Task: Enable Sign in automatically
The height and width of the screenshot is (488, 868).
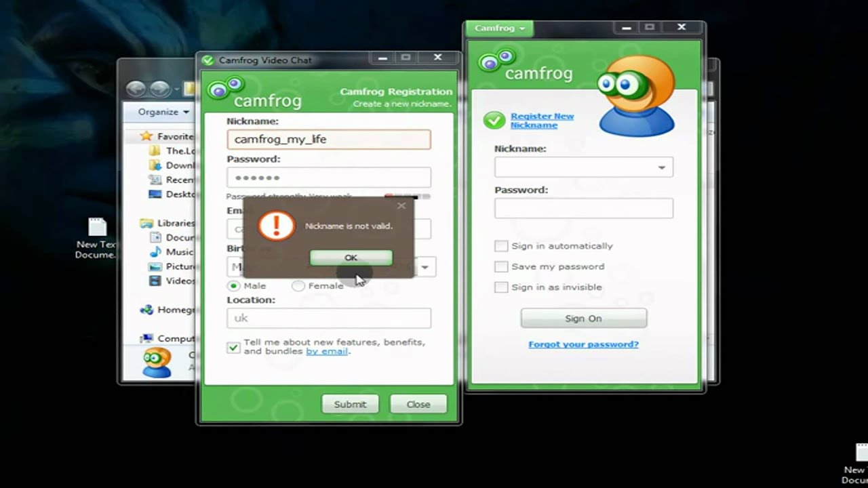Action: tap(501, 246)
